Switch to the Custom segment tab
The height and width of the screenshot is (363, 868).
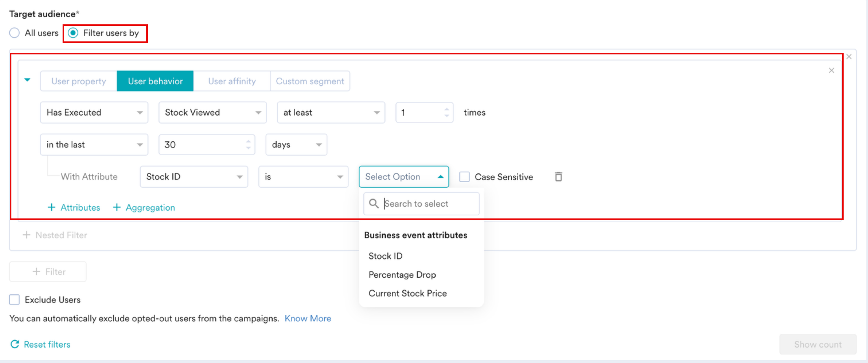[310, 81]
